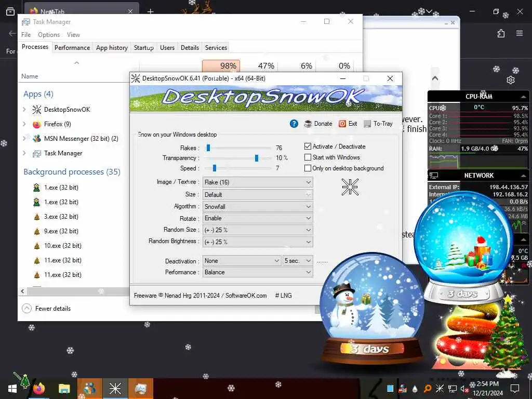
Task: Select the Firefox icon in process list
Action: point(37,124)
